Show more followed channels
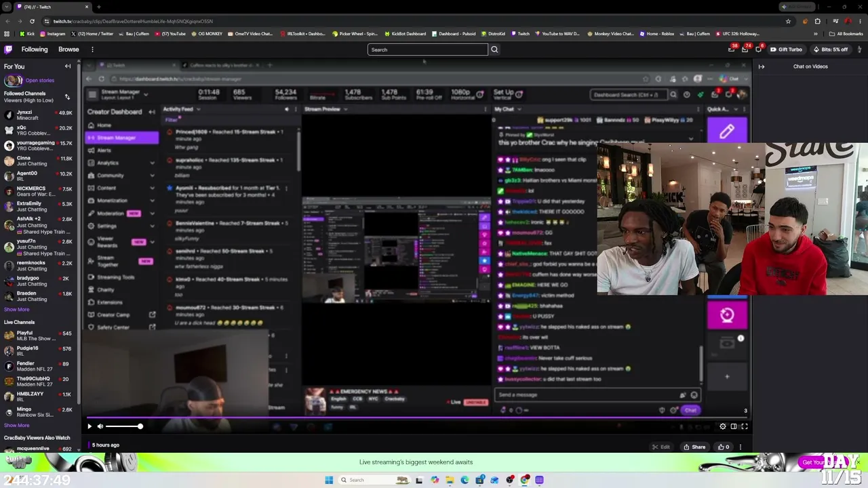The image size is (868, 488). pyautogui.click(x=16, y=310)
